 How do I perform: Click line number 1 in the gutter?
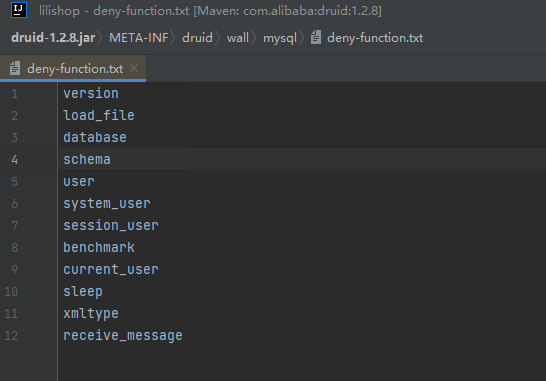15,94
